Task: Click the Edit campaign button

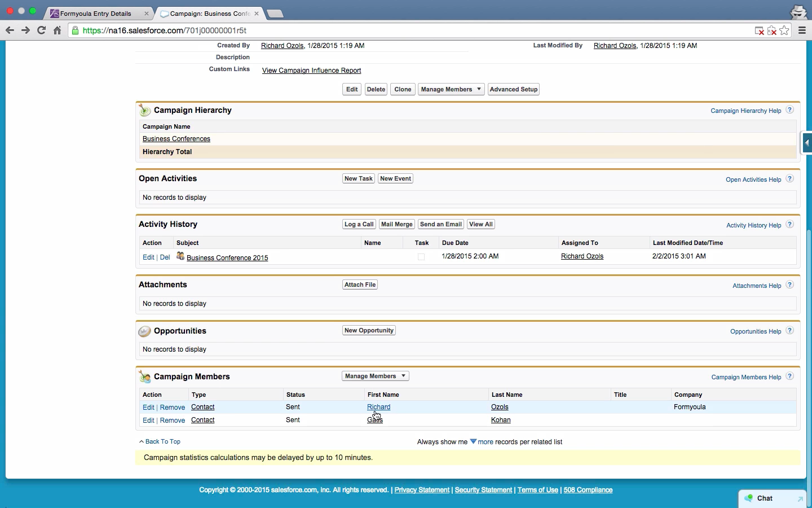Action: [x=352, y=89]
